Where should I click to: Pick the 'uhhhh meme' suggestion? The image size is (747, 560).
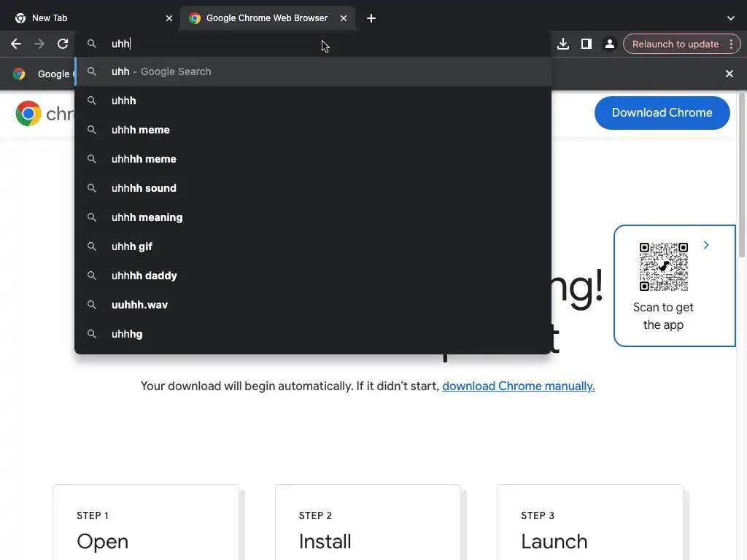(313, 158)
